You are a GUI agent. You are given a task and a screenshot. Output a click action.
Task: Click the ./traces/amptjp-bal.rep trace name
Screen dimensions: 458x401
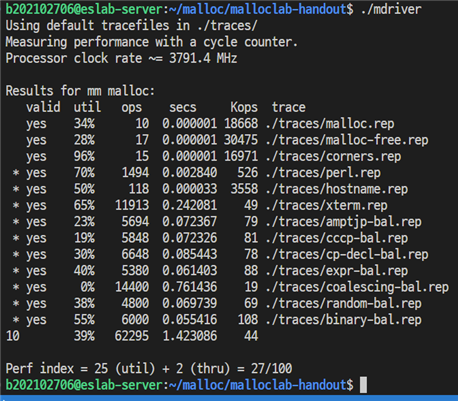click(344, 222)
